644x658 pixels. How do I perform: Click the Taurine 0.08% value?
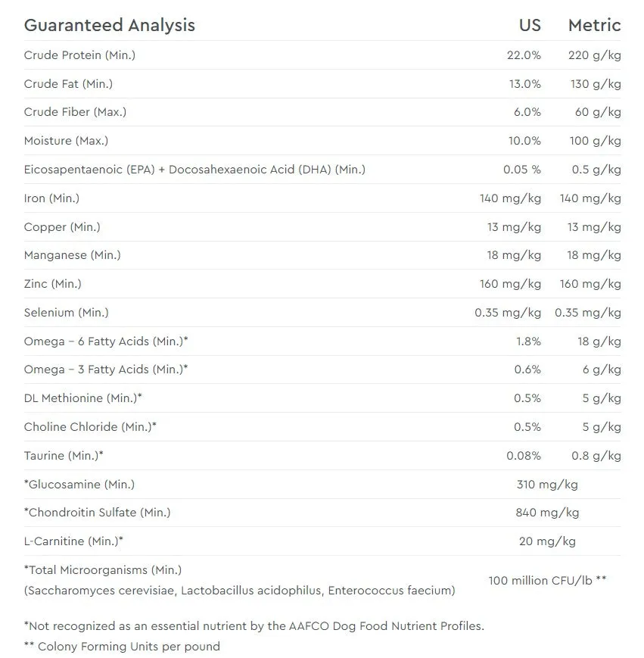pos(524,456)
